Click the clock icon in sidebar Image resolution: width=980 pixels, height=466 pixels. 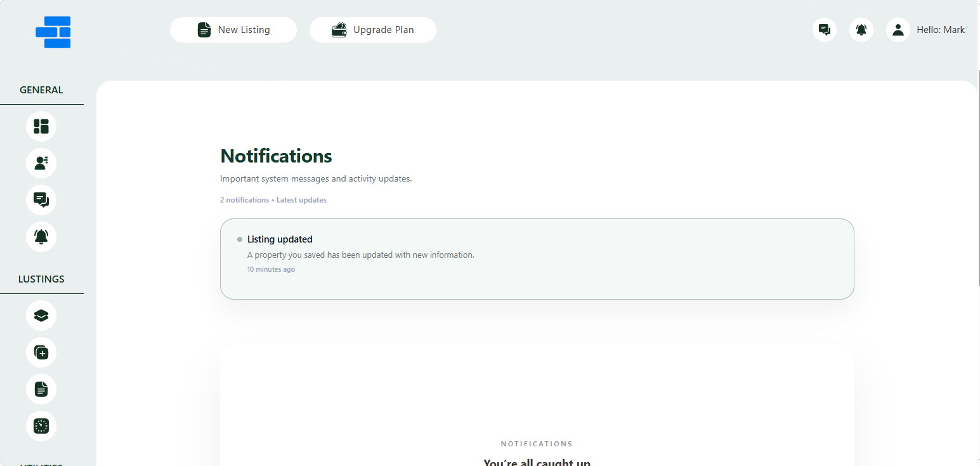[x=41, y=426]
